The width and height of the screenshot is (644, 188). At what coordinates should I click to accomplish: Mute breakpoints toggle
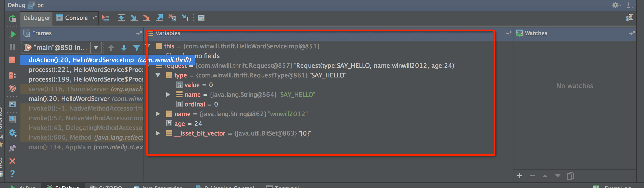[x=12, y=88]
